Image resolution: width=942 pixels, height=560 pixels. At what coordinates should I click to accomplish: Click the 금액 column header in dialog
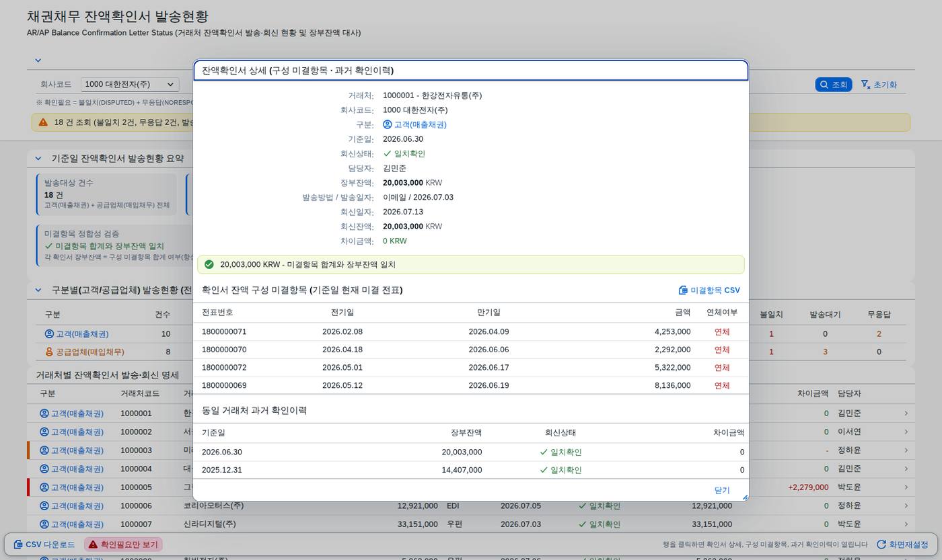[682, 313]
